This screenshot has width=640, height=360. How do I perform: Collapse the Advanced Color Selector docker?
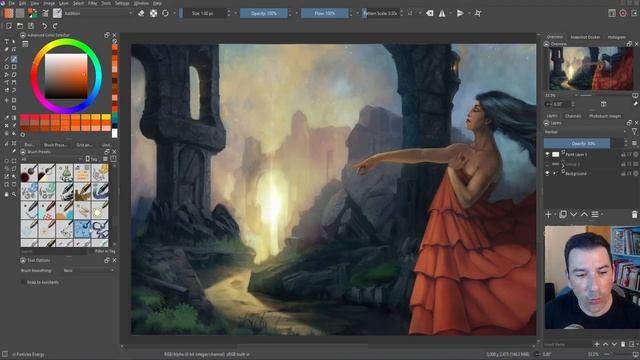coord(23,36)
